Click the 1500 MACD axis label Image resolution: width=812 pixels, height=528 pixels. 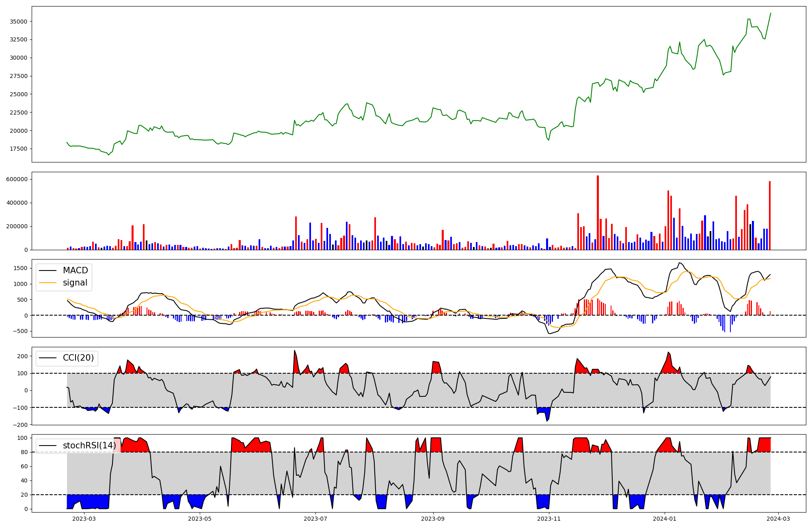20,268
